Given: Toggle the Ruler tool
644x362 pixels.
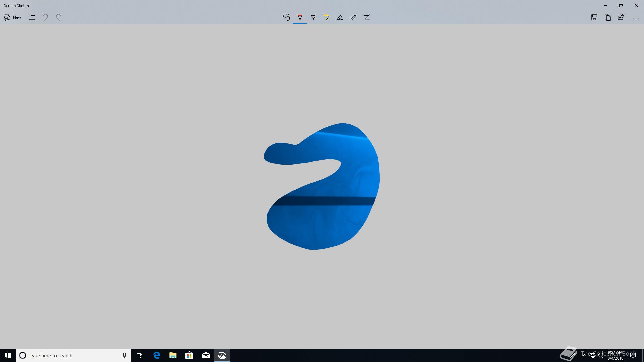Looking at the screenshot, I should pos(354,17).
